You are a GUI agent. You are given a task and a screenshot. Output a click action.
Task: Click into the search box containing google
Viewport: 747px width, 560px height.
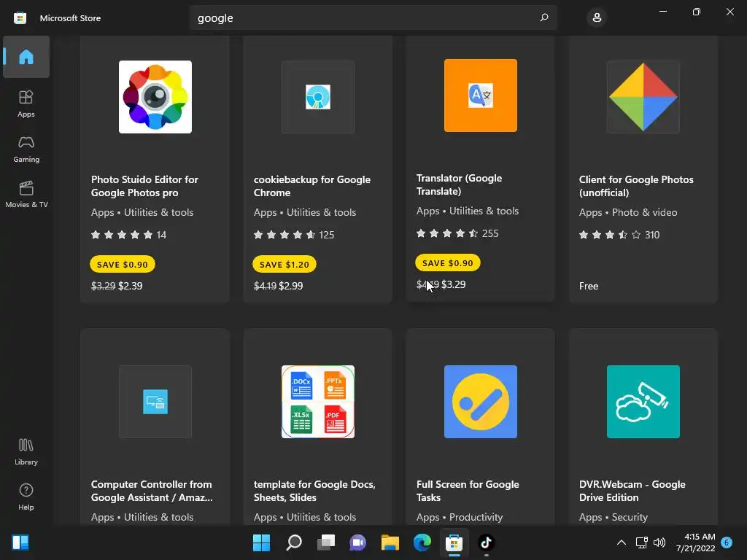click(x=373, y=17)
